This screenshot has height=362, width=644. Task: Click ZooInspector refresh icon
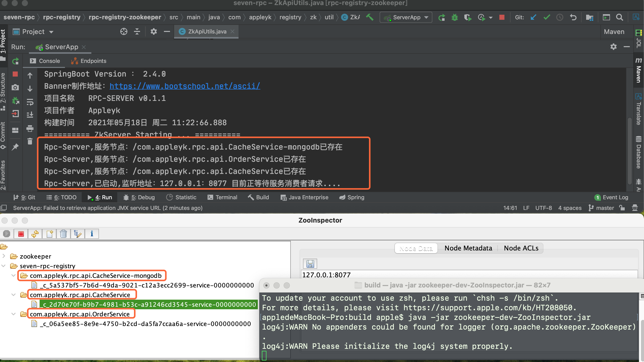[x=35, y=233]
